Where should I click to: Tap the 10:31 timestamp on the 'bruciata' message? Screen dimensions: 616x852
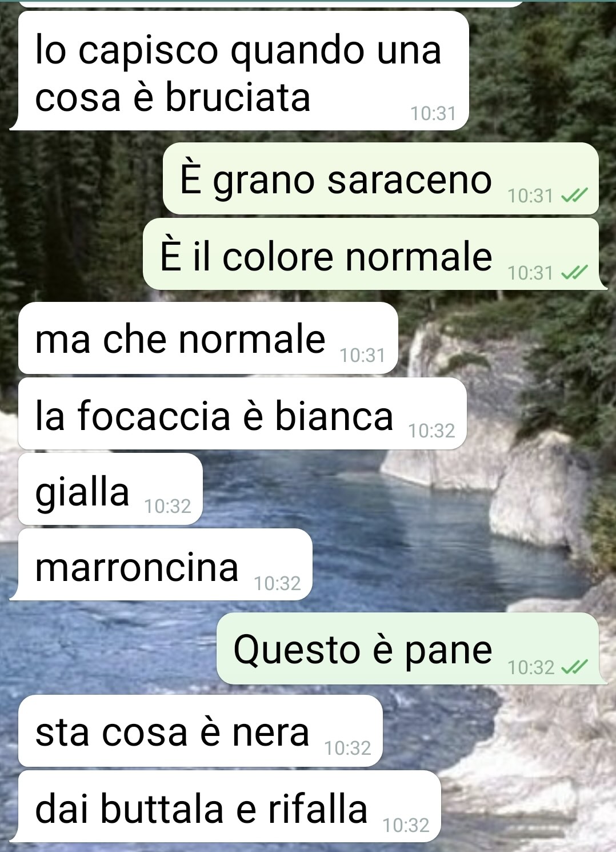coord(433,114)
